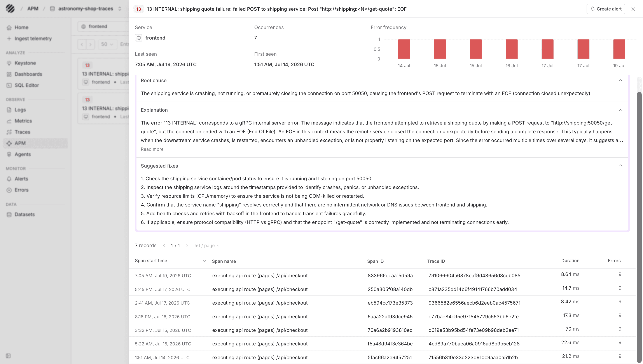Click the Datasets database icon

point(9,215)
